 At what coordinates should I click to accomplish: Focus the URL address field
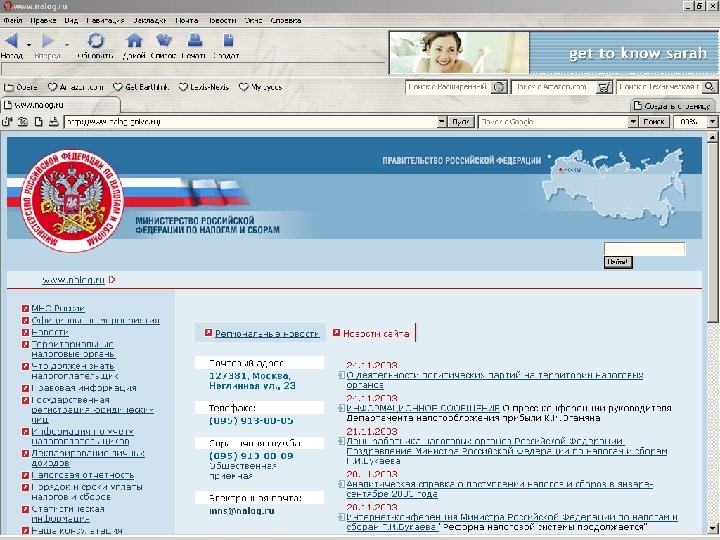(251, 122)
